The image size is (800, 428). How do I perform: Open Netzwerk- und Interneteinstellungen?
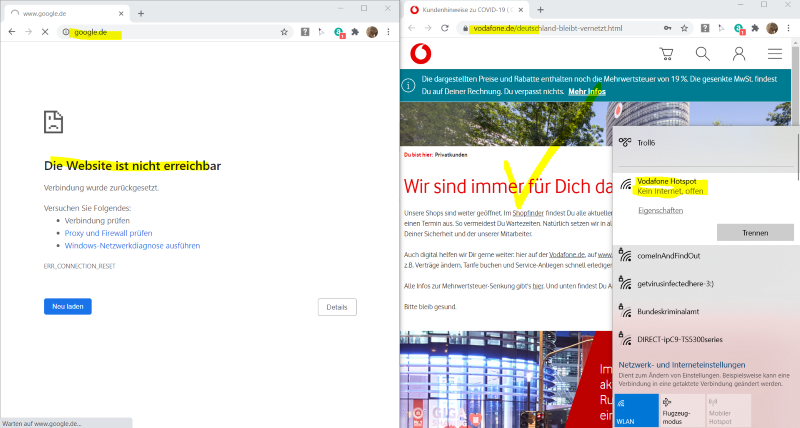point(682,365)
